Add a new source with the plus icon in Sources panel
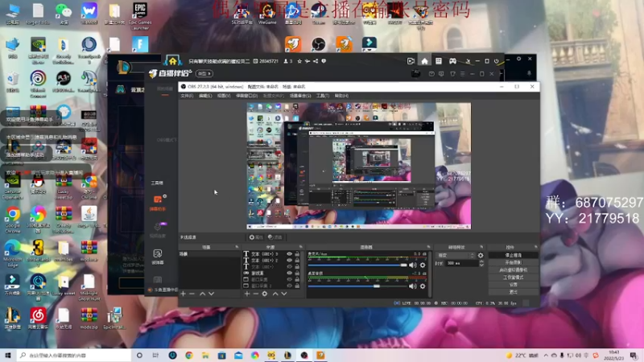This screenshot has width=644, height=362. (247, 294)
